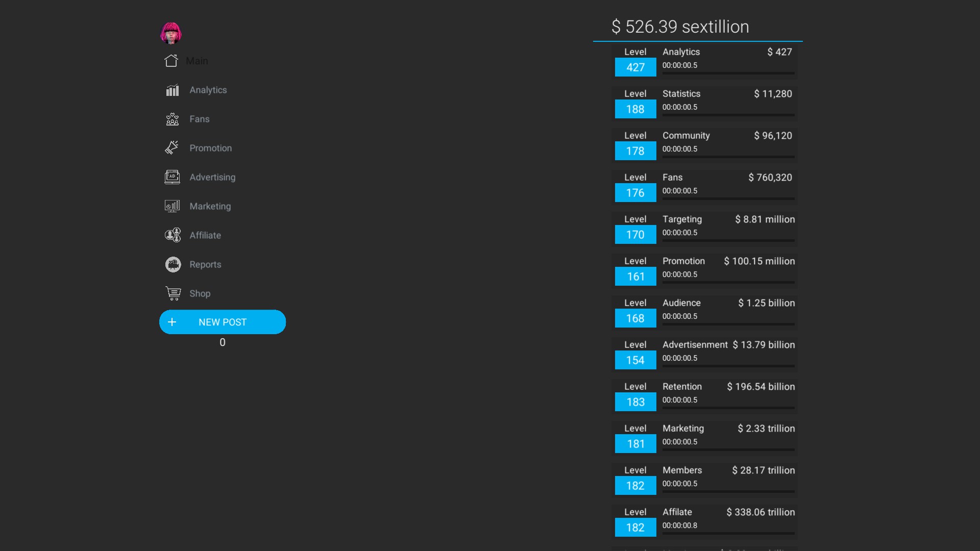Viewport: 980px width, 551px height.
Task: Upgrade Analytics via level 427 button
Action: (x=635, y=67)
